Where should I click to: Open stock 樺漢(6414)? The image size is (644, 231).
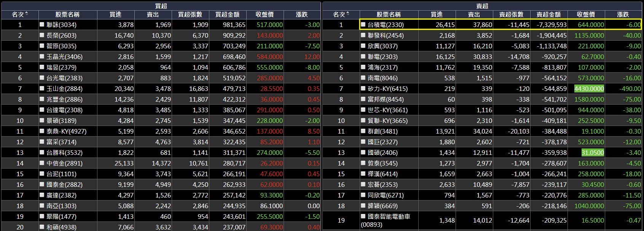click(x=383, y=174)
